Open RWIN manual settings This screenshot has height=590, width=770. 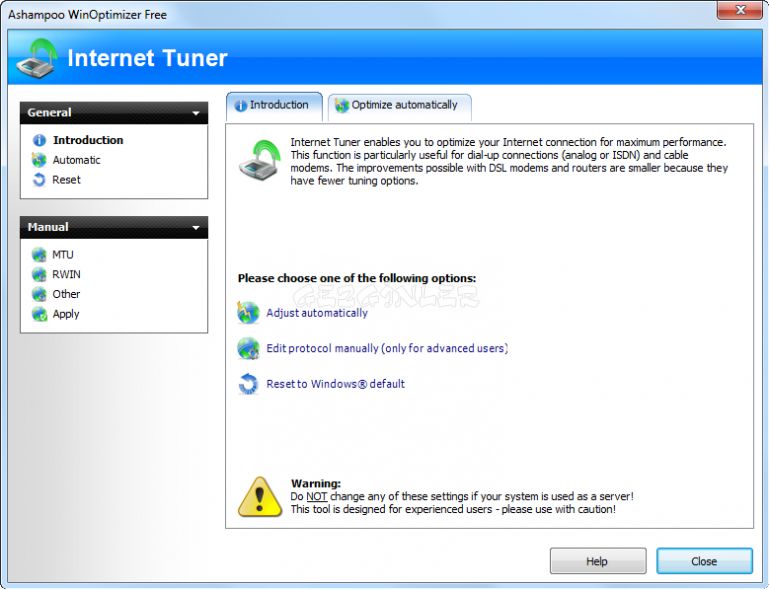[66, 274]
